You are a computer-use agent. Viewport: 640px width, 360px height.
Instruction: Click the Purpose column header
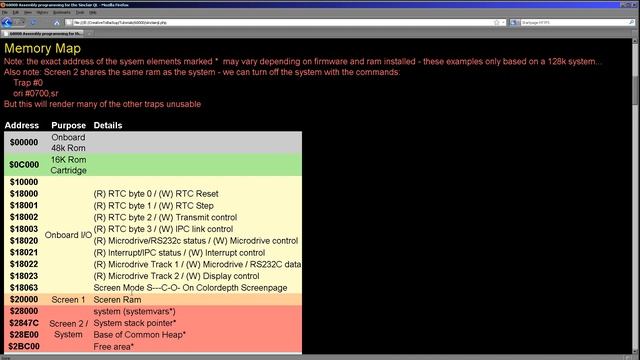click(69, 125)
